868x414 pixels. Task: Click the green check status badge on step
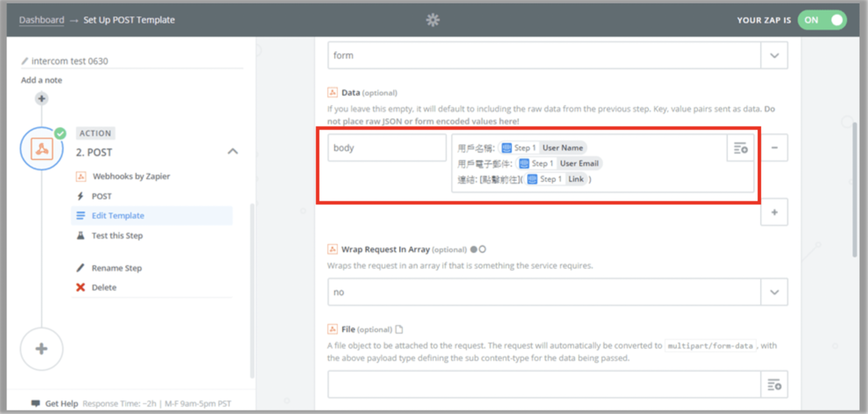60,133
